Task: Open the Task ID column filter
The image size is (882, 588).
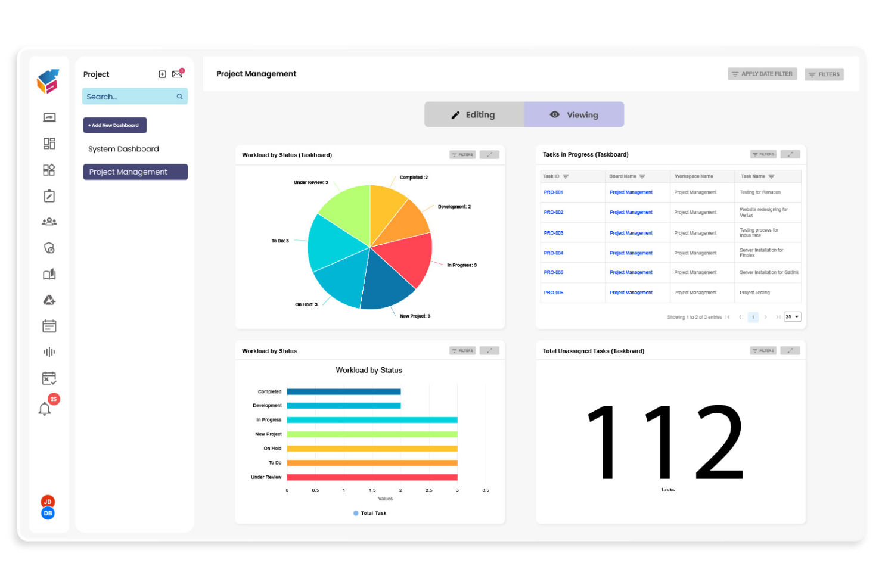Action: (x=566, y=176)
